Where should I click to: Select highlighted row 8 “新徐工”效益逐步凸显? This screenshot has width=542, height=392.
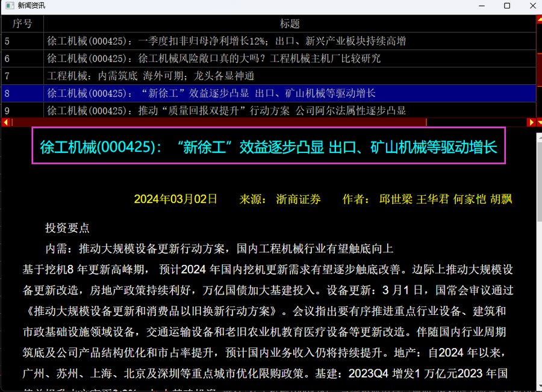coord(211,93)
